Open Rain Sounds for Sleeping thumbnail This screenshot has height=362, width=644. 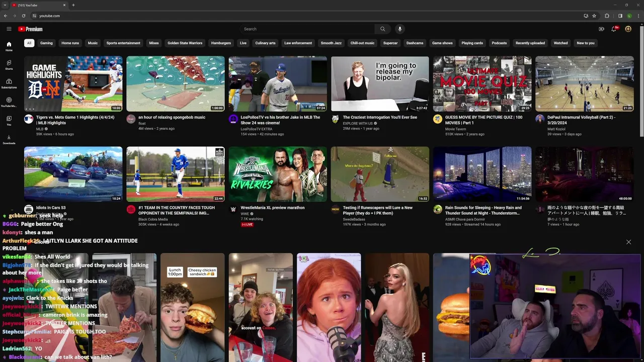point(482,174)
